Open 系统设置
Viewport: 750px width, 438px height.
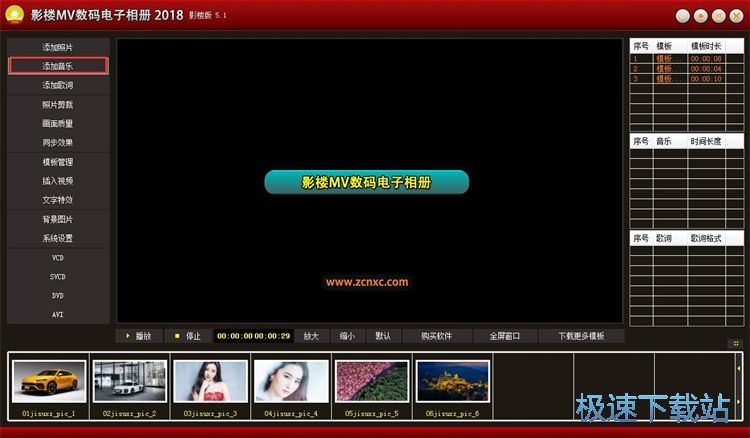tap(58, 238)
